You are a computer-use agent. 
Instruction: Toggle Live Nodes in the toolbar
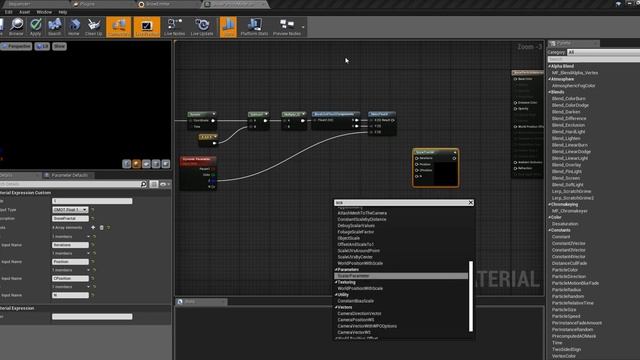point(174,27)
